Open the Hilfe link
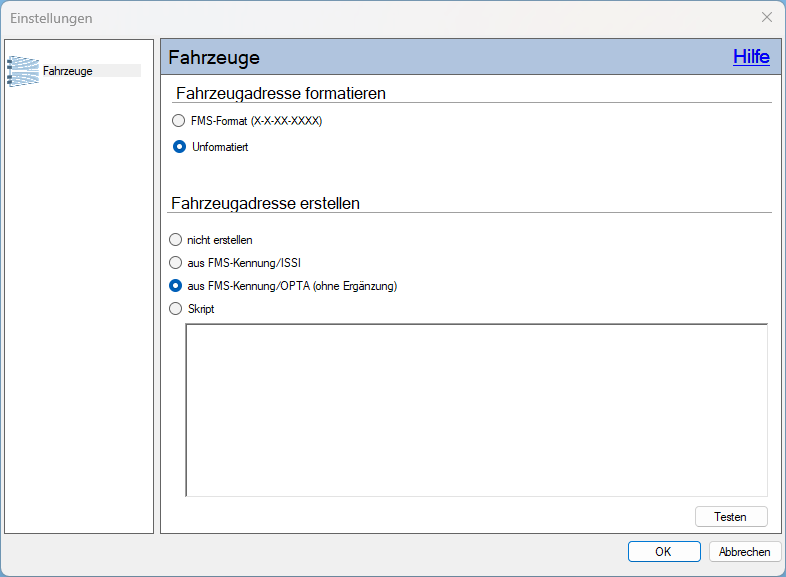This screenshot has width=786, height=577. click(x=751, y=57)
